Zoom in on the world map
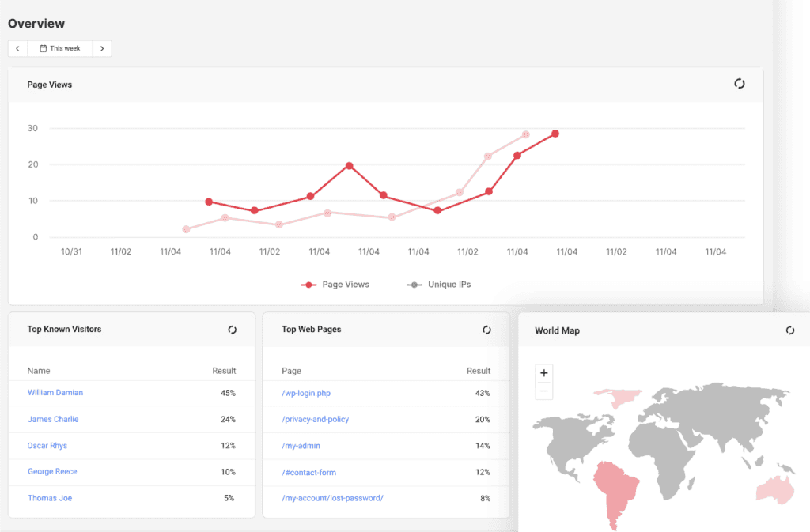Image resolution: width=810 pixels, height=532 pixels. (x=544, y=373)
